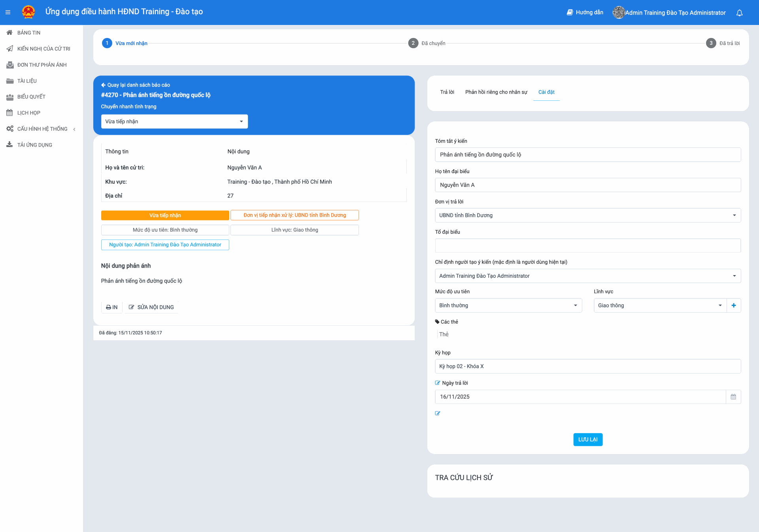Click the plus icon beside Lĩnh vực
Screen dimensions: 759x532
pyautogui.click(x=734, y=306)
